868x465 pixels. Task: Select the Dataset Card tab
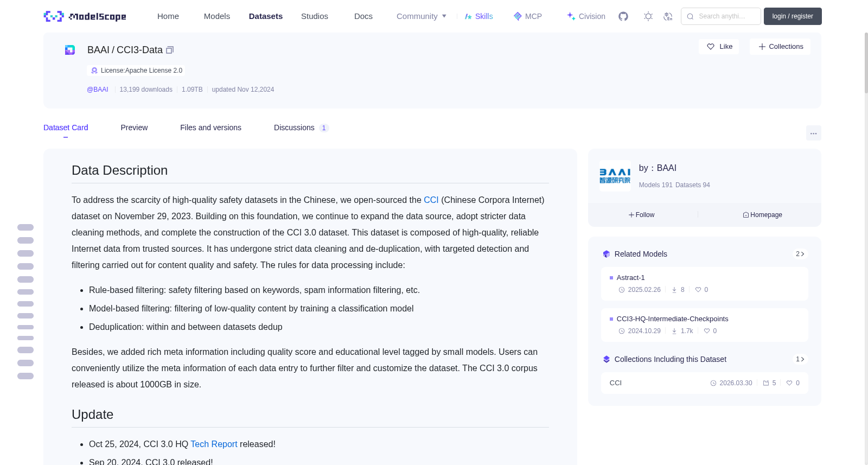[66, 128]
